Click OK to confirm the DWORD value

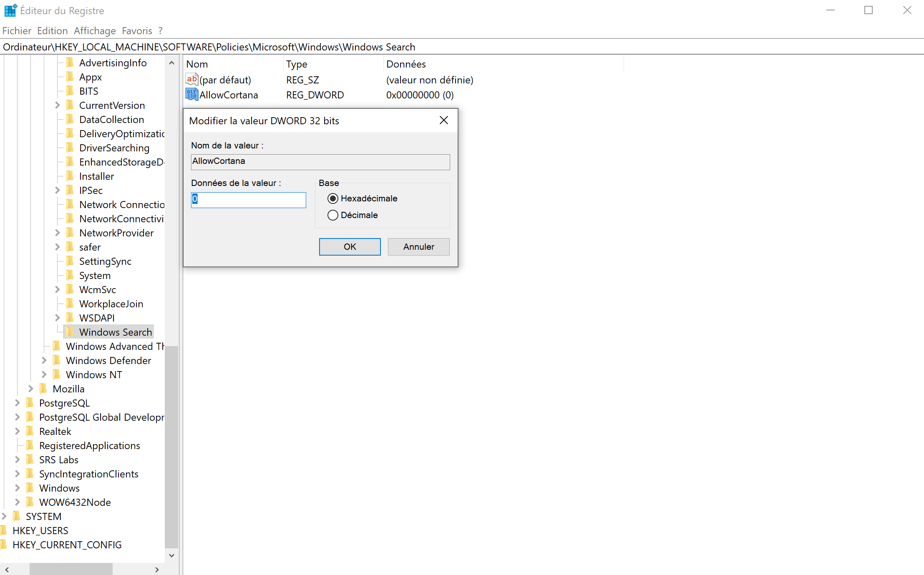[x=350, y=246]
